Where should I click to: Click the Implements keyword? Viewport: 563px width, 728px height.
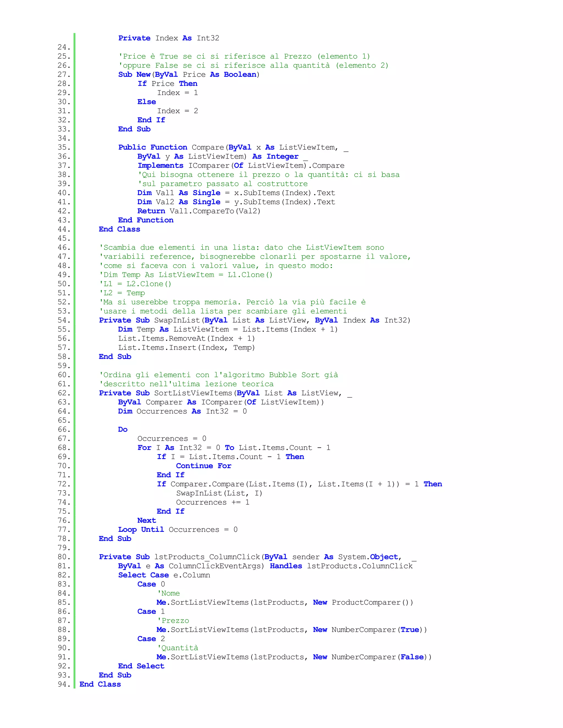coord(161,165)
